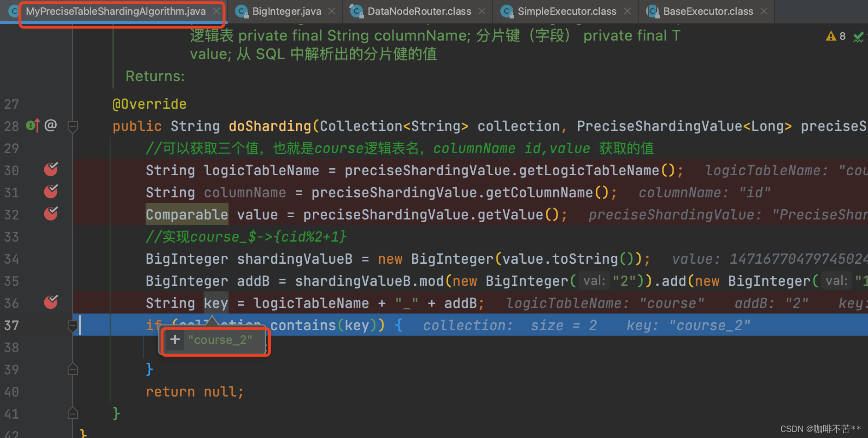Close the BigInteger.java tab
This screenshot has height=438, width=868.
(x=332, y=11)
